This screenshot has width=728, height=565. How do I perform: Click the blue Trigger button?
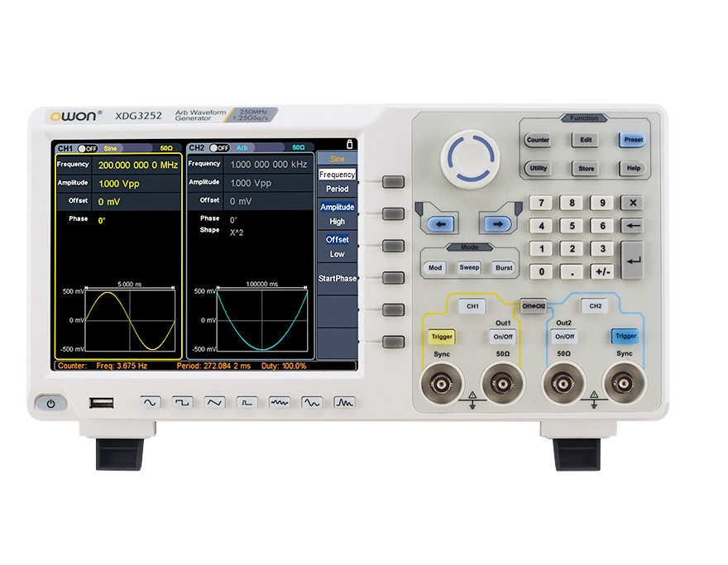pyautogui.click(x=625, y=336)
